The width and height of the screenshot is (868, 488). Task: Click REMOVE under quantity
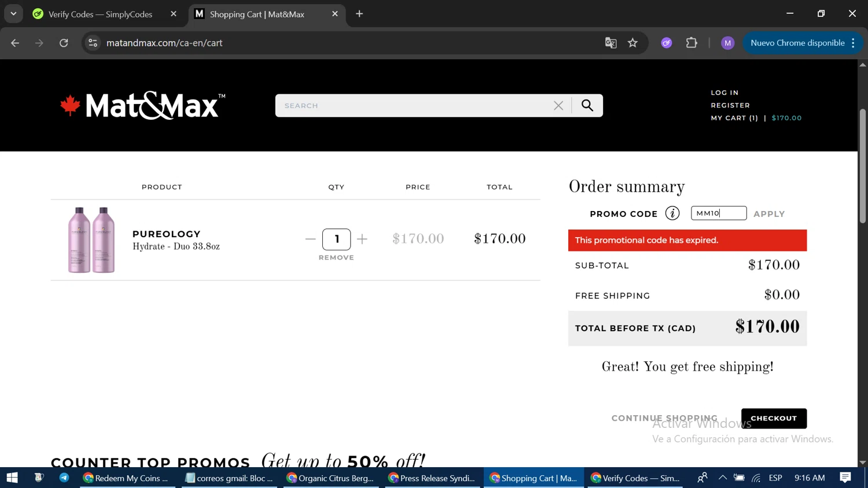tap(336, 257)
